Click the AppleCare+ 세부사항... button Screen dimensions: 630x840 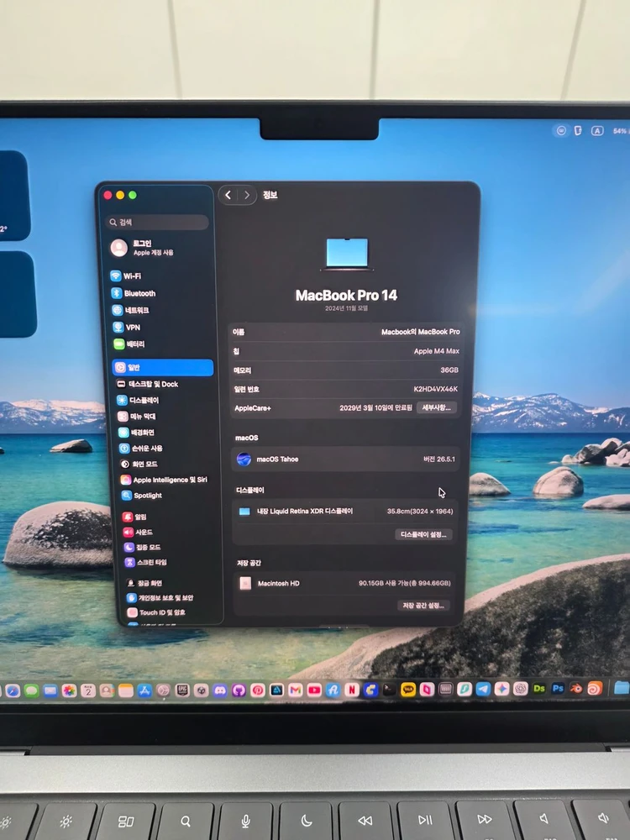coord(436,407)
